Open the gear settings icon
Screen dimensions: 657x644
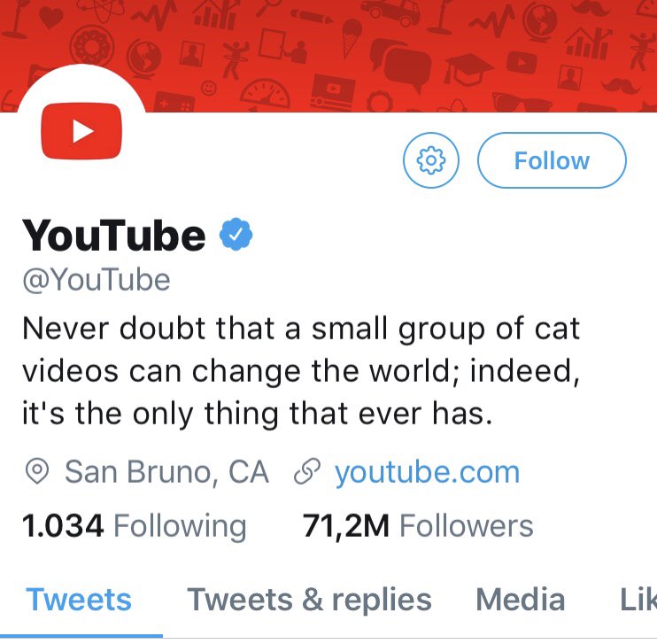click(430, 160)
